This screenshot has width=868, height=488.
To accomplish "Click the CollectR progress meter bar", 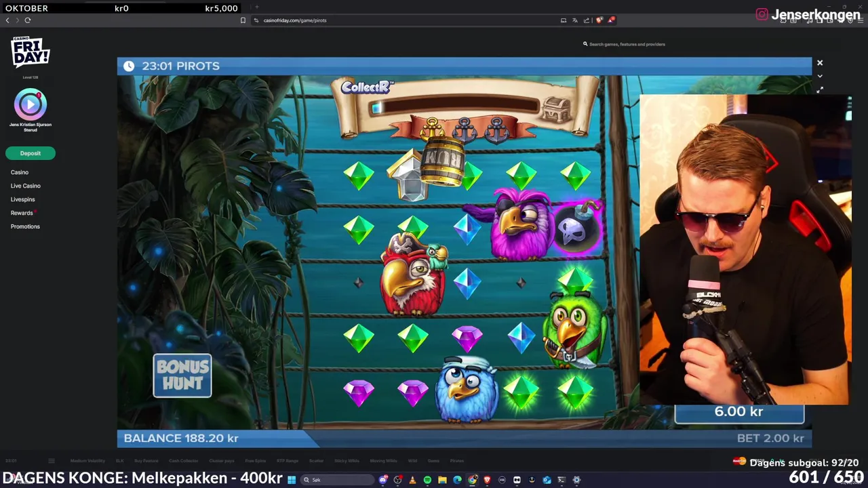I will pos(454,107).
